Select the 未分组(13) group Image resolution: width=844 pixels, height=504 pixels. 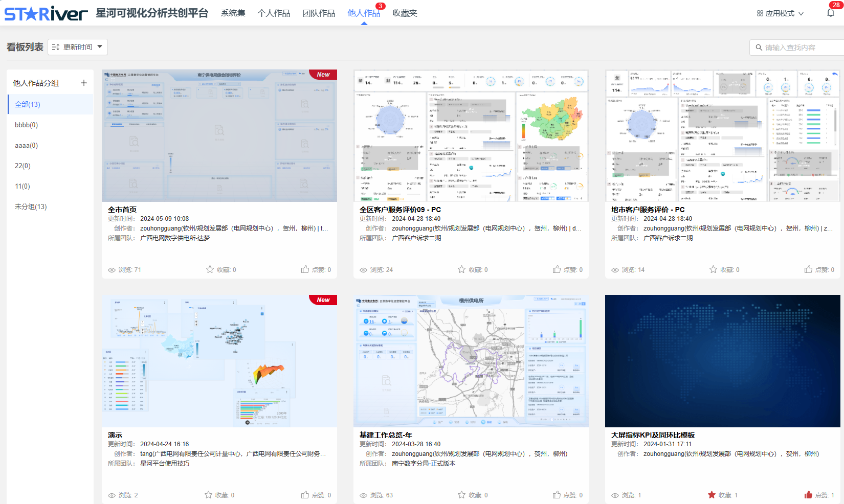tap(51, 207)
